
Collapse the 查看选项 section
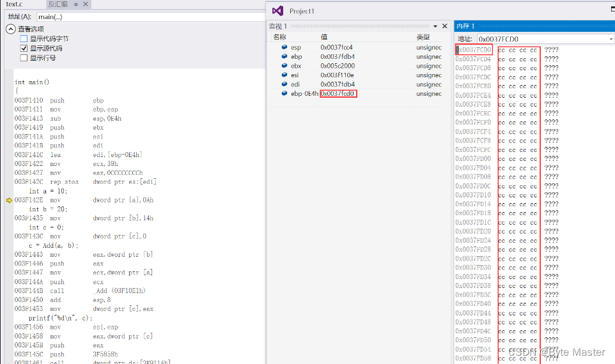coord(11,29)
